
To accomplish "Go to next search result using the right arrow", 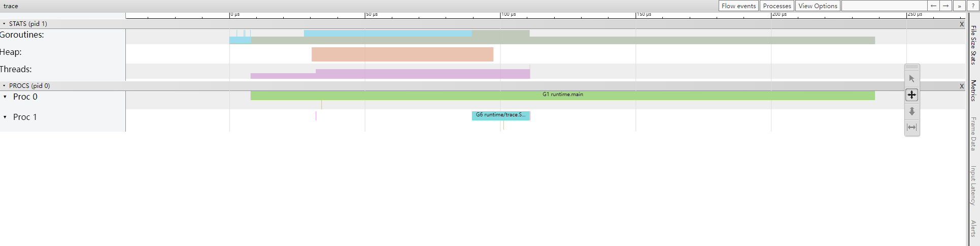I will point(946,6).
